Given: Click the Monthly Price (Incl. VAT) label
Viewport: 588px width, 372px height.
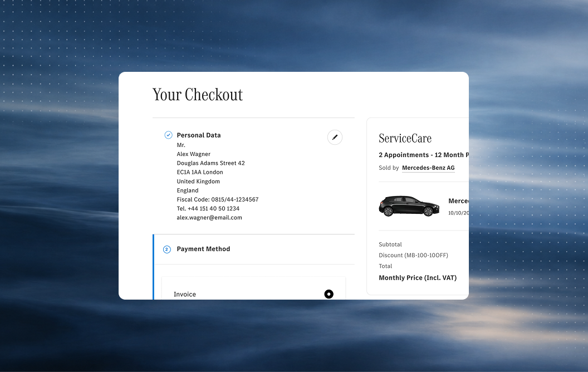Looking at the screenshot, I should 418,278.
